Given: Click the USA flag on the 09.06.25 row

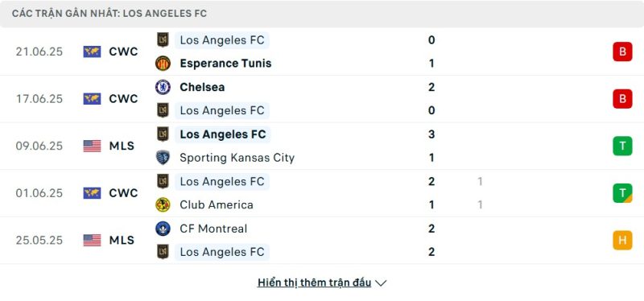Looking at the screenshot, I should click(x=92, y=146).
